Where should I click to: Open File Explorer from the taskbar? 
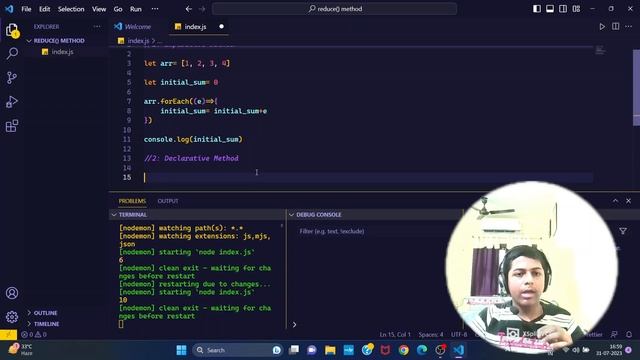(x=330, y=350)
